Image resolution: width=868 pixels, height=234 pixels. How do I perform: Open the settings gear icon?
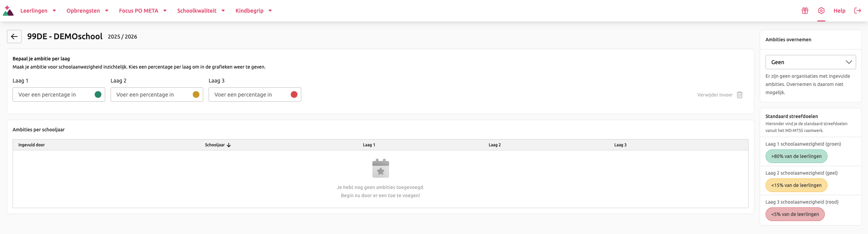pos(821,11)
